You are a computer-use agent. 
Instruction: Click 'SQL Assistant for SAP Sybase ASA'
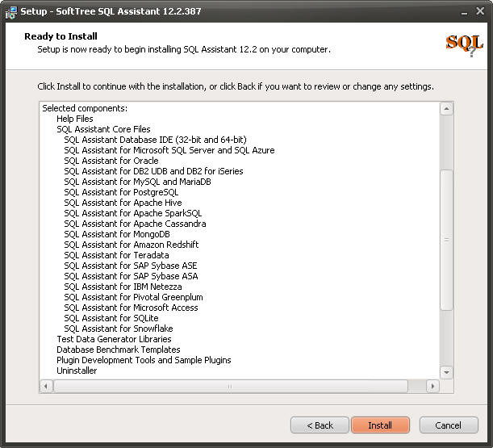click(131, 276)
